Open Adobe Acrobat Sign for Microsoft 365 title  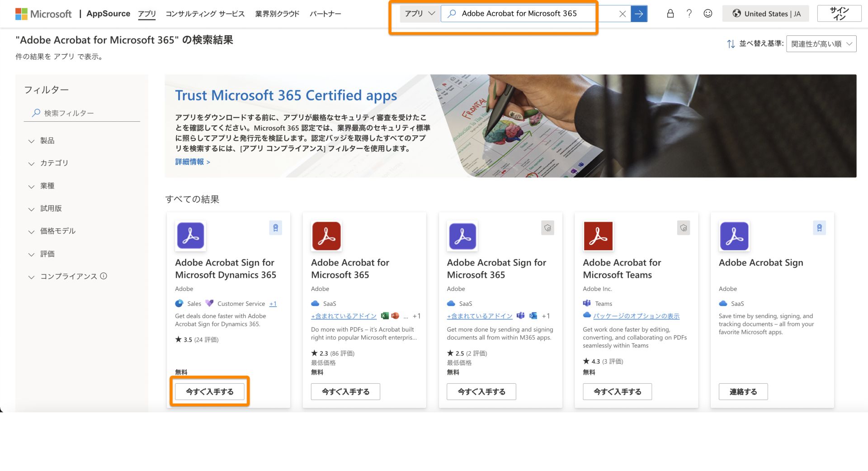[x=496, y=269]
